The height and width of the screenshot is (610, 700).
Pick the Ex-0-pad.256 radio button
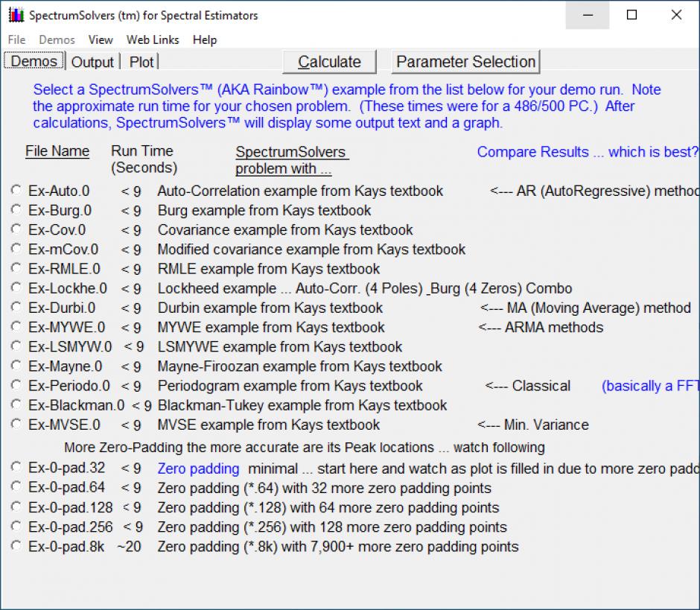(16, 527)
